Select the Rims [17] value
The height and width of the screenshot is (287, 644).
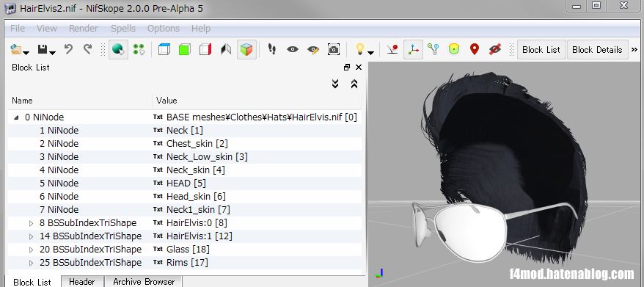187,262
